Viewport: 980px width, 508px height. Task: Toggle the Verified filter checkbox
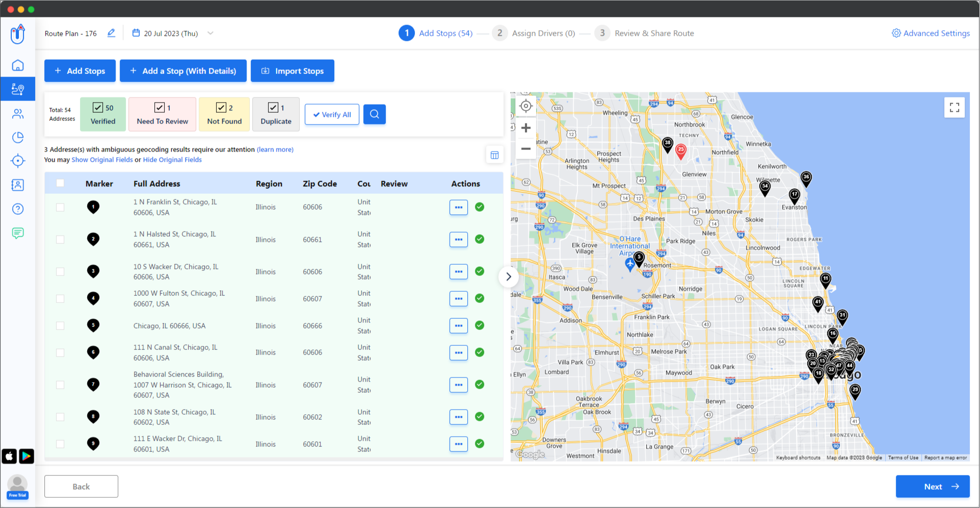tap(98, 108)
